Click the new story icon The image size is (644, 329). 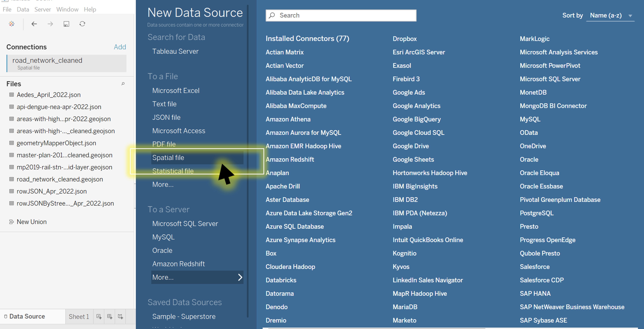[120, 317]
